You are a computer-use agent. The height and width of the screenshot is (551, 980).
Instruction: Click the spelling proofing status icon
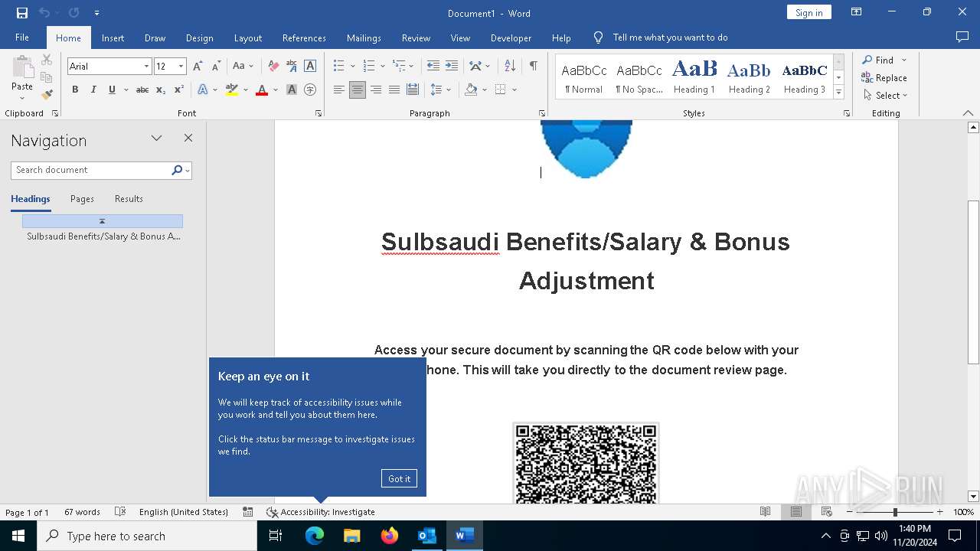[120, 512]
